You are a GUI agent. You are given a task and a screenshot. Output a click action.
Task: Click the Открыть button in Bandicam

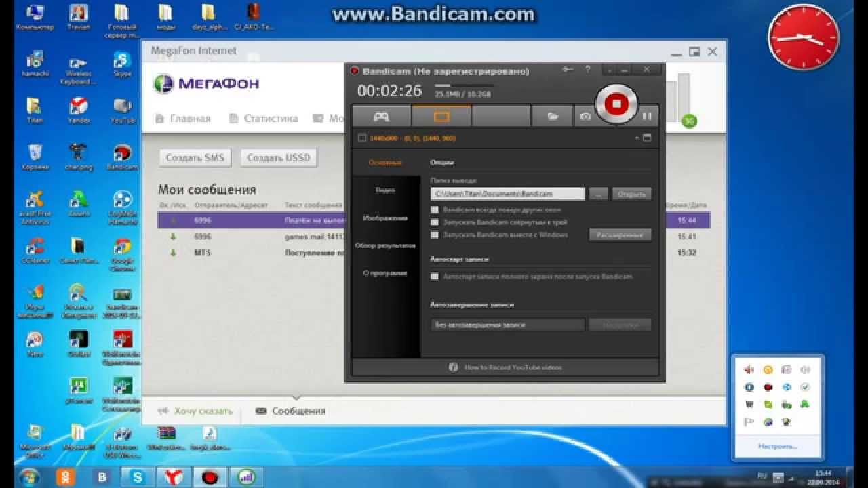pyautogui.click(x=631, y=194)
